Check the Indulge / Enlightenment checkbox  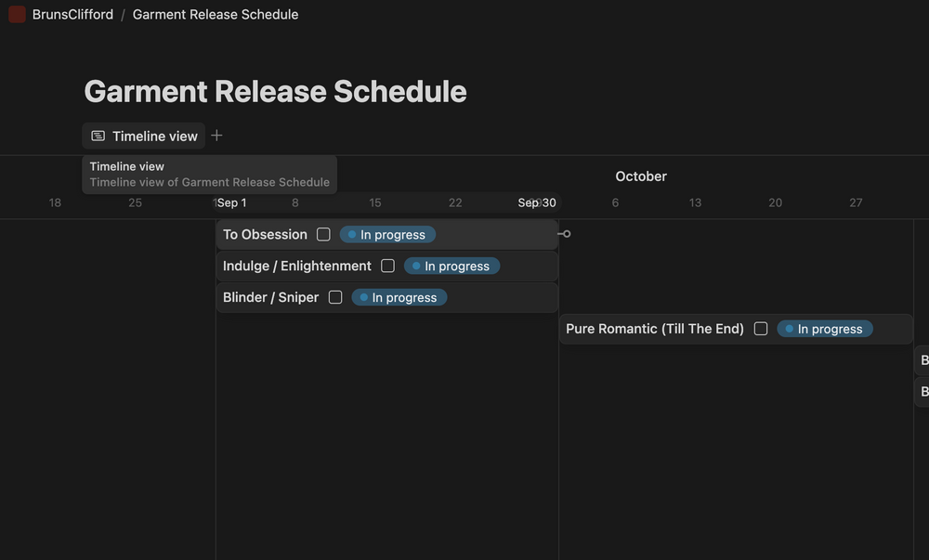click(x=387, y=266)
